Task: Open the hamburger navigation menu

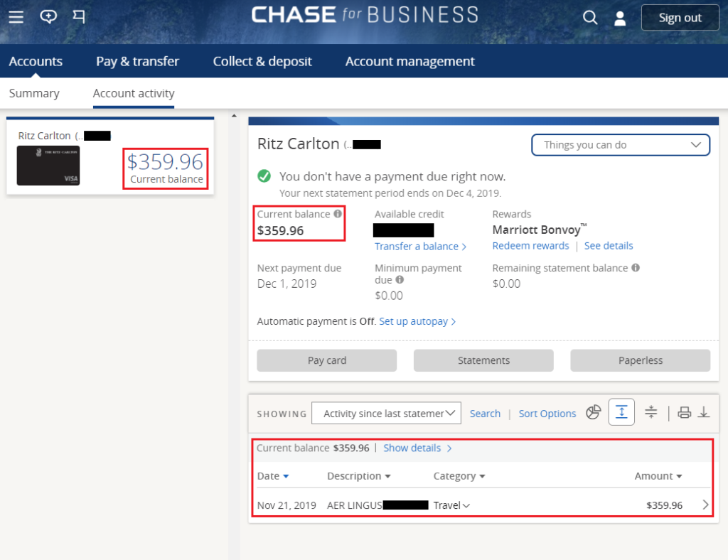Action: [x=16, y=17]
